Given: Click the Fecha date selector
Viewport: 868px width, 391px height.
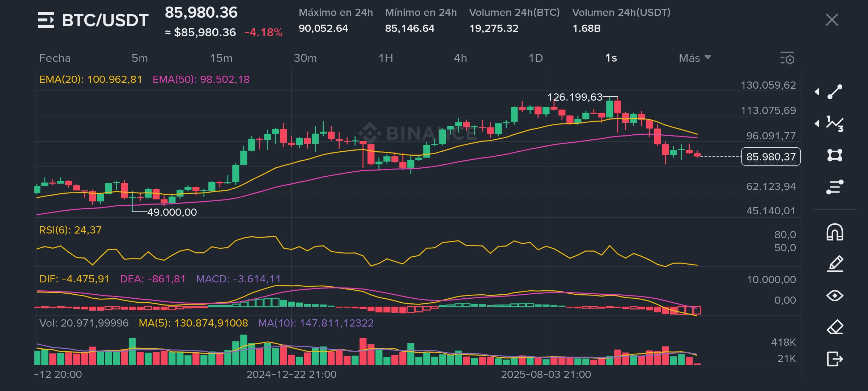Looking at the screenshot, I should [55, 58].
